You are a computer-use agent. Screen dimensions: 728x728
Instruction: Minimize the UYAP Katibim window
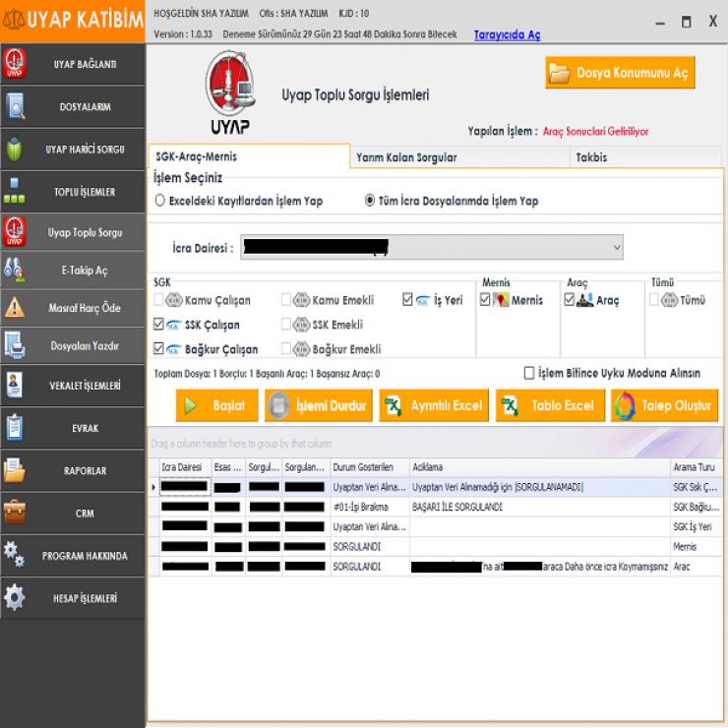[660, 23]
